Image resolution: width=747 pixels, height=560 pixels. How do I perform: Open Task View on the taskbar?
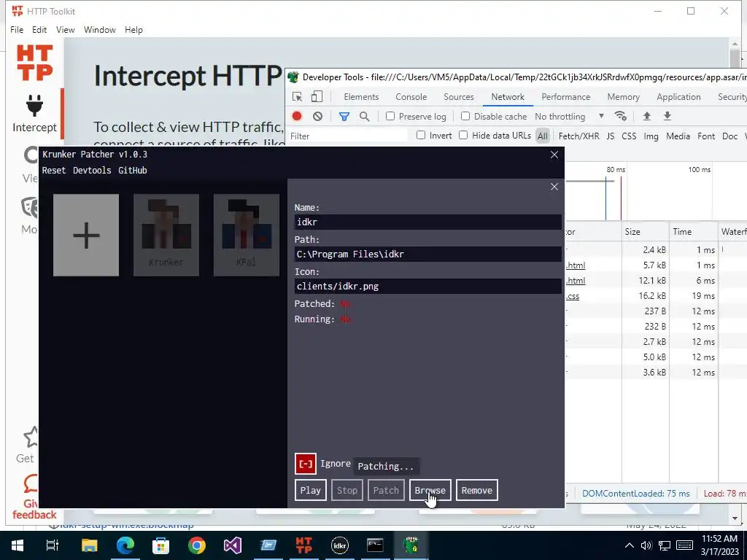[52, 545]
